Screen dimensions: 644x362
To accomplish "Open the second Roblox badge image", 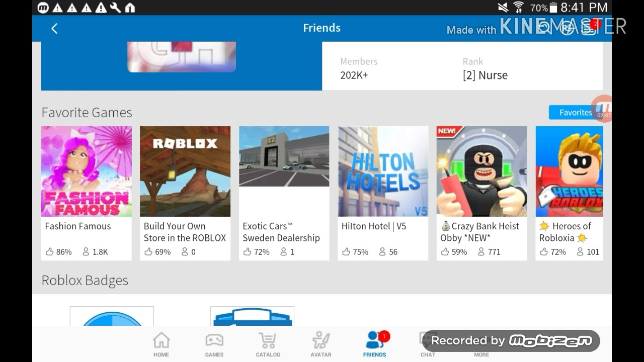I will point(252,316).
